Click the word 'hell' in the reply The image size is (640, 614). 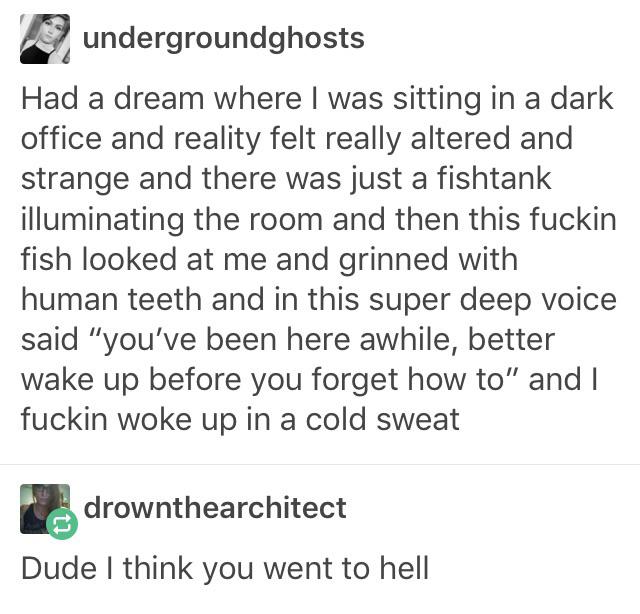(x=404, y=567)
